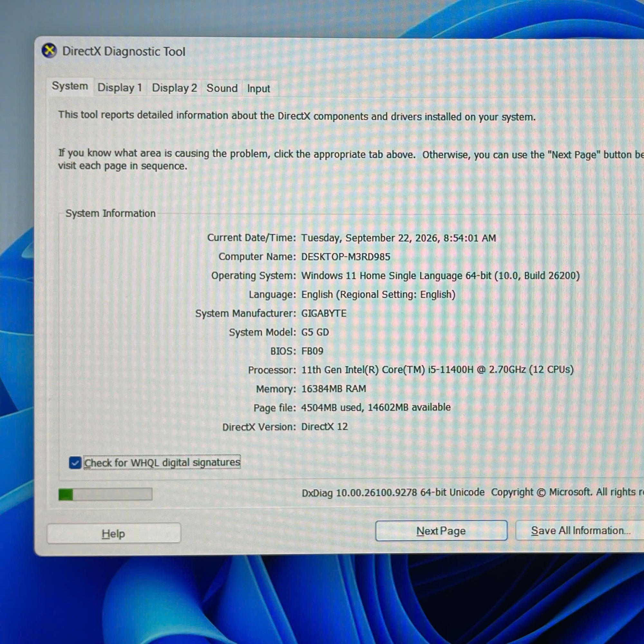Click the Copyright Microsoft text
Viewport: 644px width, 644px height.
point(567,492)
